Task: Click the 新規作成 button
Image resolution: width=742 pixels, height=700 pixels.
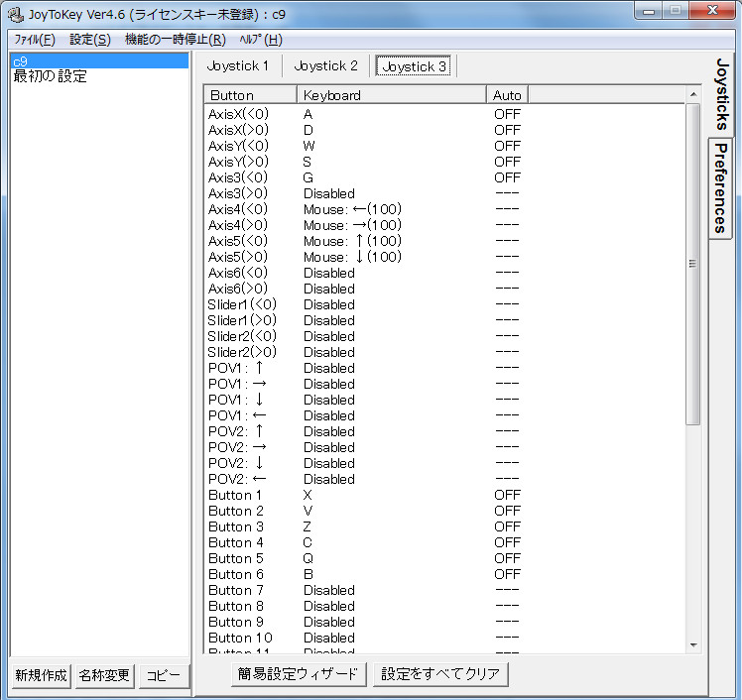Action: (41, 675)
